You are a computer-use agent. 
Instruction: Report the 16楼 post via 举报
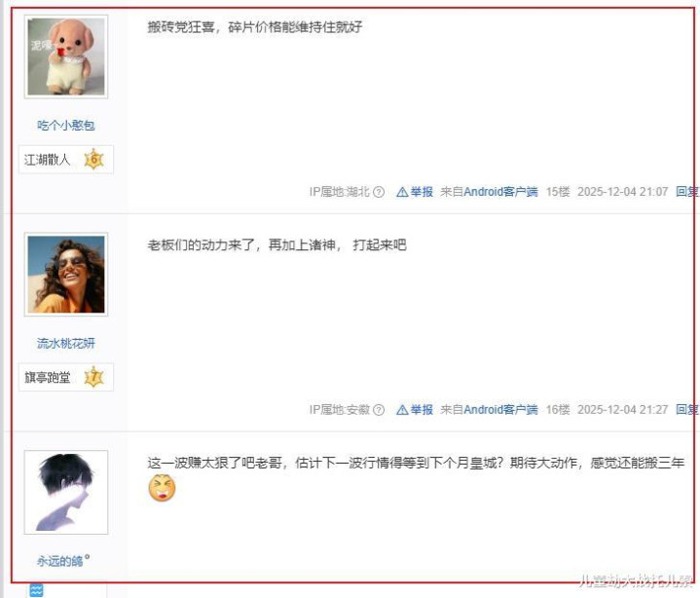click(x=415, y=410)
